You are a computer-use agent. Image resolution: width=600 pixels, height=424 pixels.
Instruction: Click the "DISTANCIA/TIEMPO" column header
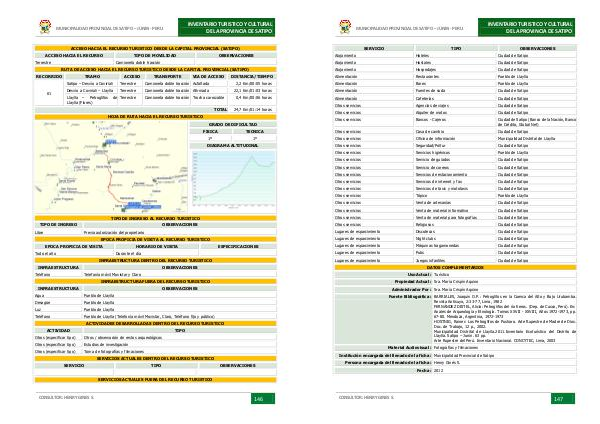[x=252, y=77]
